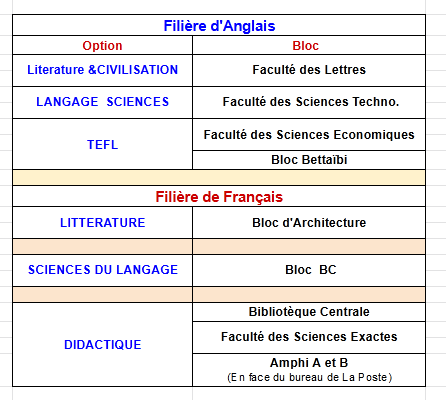The height and width of the screenshot is (400, 446).
Task: Select the Filière d'Anglais header cell
Action: click(219, 25)
